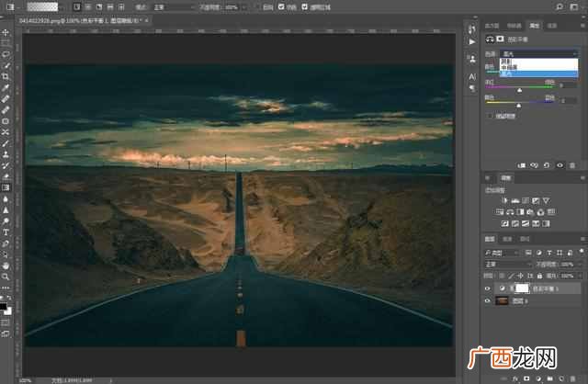Select the Clone Stamp tool
588x384 pixels.
point(6,154)
